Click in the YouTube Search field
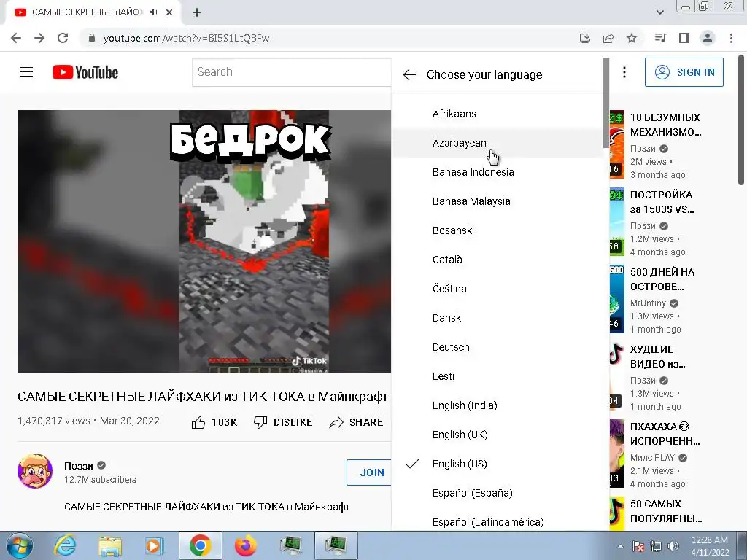The height and width of the screenshot is (560, 747). [292, 72]
